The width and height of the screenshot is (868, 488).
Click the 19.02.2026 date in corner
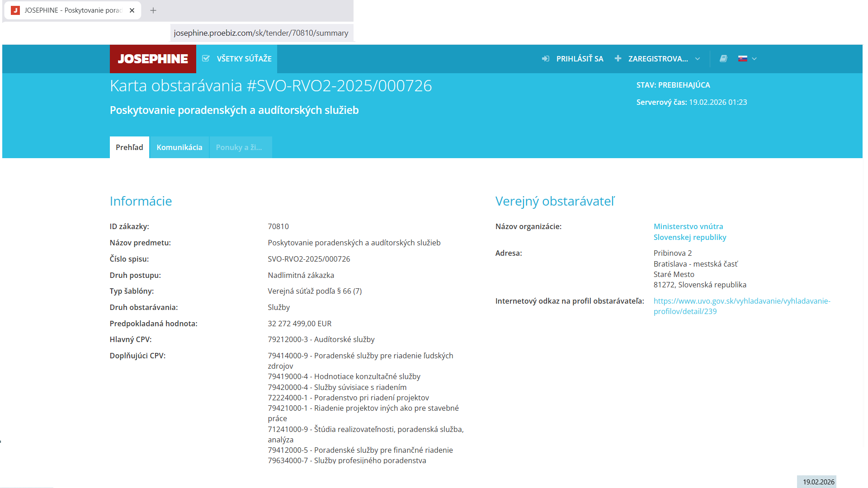[818, 482]
